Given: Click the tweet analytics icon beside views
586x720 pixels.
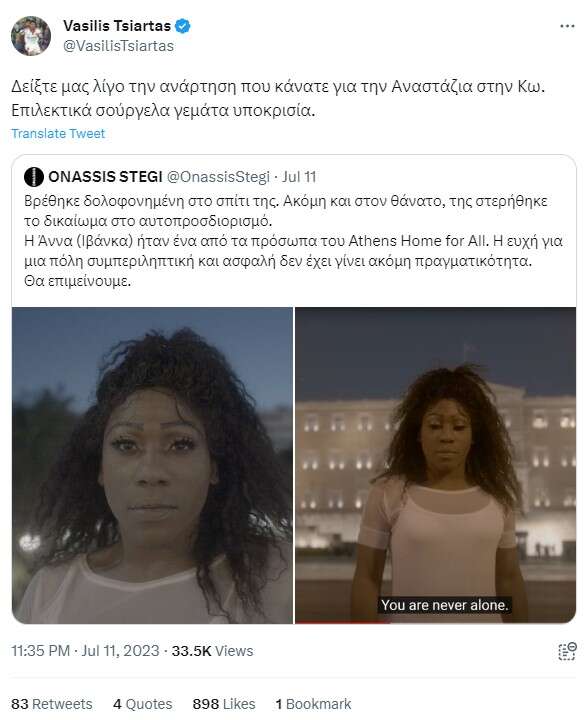Looking at the screenshot, I should click(567, 651).
